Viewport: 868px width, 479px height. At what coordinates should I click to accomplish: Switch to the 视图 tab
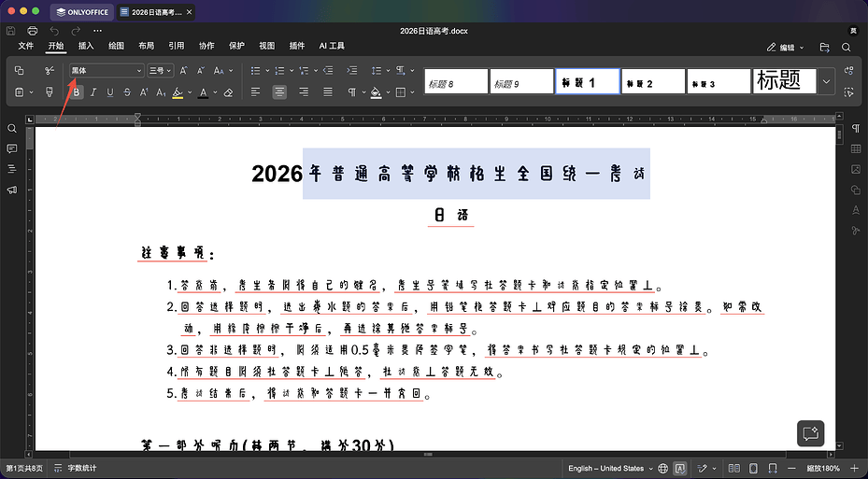pos(267,46)
